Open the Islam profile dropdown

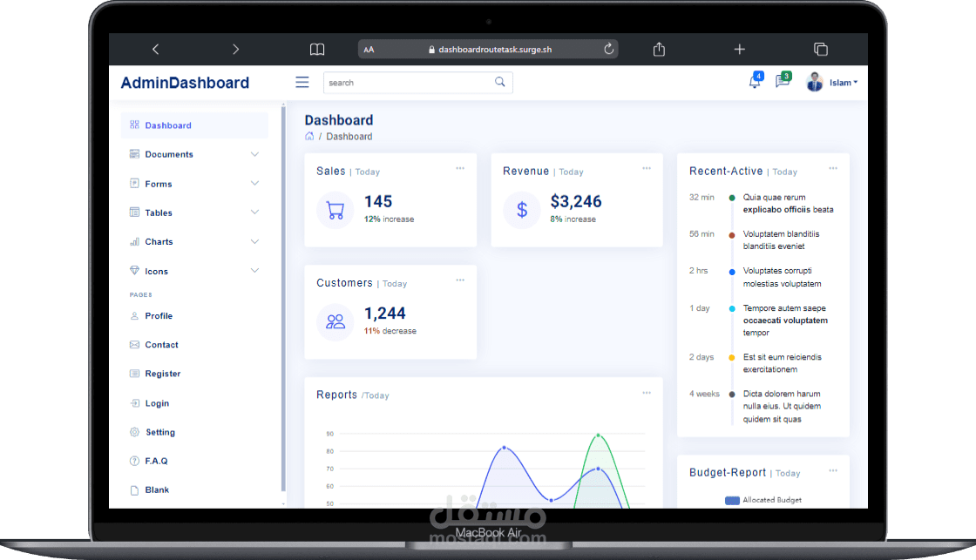pos(844,83)
